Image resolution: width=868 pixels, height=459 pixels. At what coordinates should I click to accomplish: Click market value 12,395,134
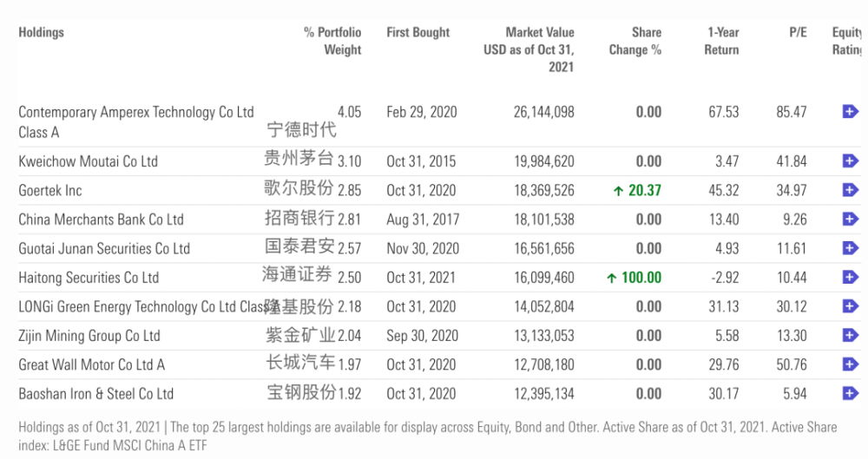tap(543, 394)
